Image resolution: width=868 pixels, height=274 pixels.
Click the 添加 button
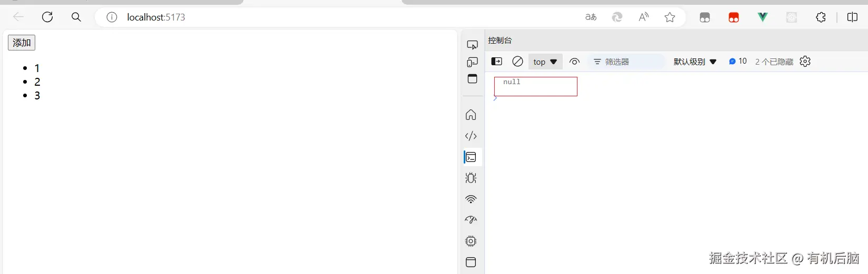pos(22,43)
